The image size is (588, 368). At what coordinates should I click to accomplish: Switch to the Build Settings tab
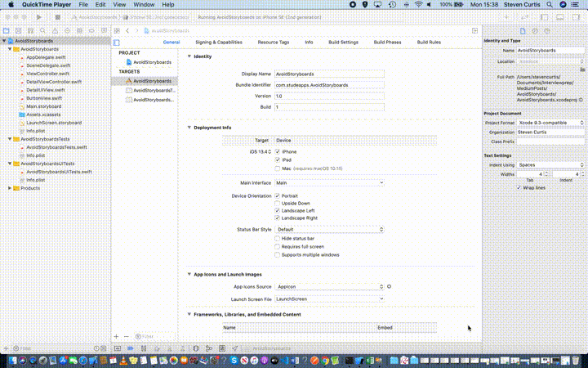click(x=343, y=43)
